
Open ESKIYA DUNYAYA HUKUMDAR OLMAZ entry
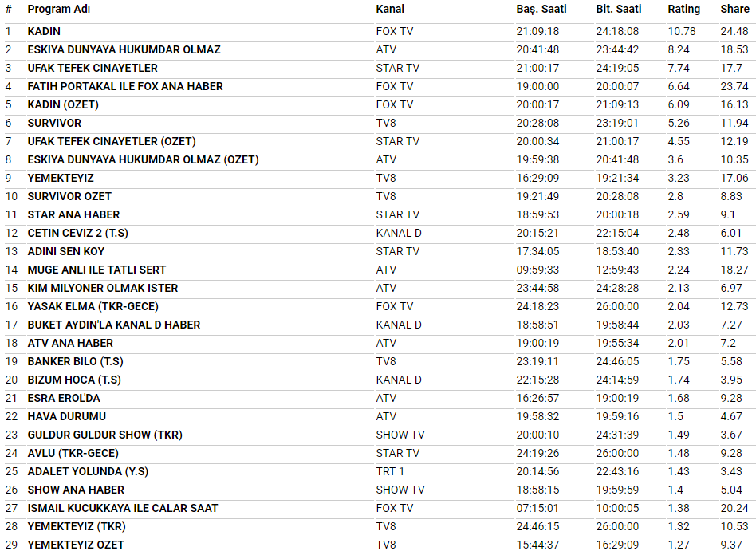124,49
